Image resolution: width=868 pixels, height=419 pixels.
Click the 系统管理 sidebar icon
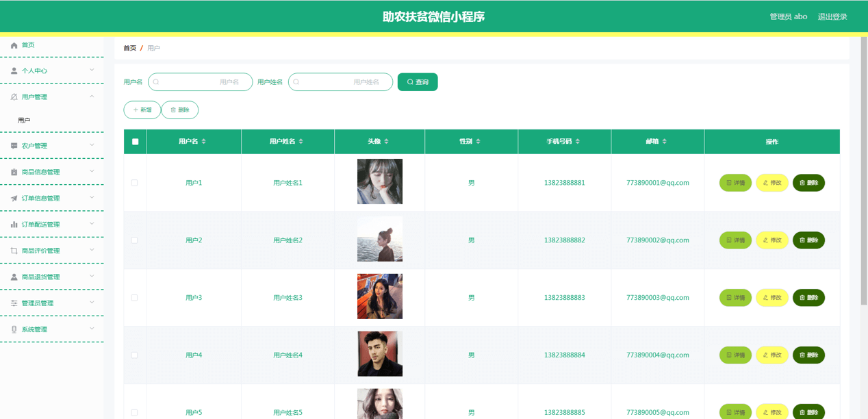click(x=14, y=329)
